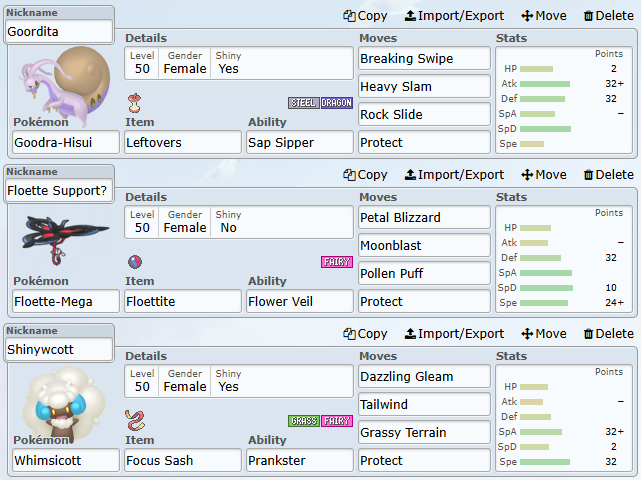Edit the Petal Blizzard move slot
Viewport: 641px width, 480px height.
pos(424,218)
